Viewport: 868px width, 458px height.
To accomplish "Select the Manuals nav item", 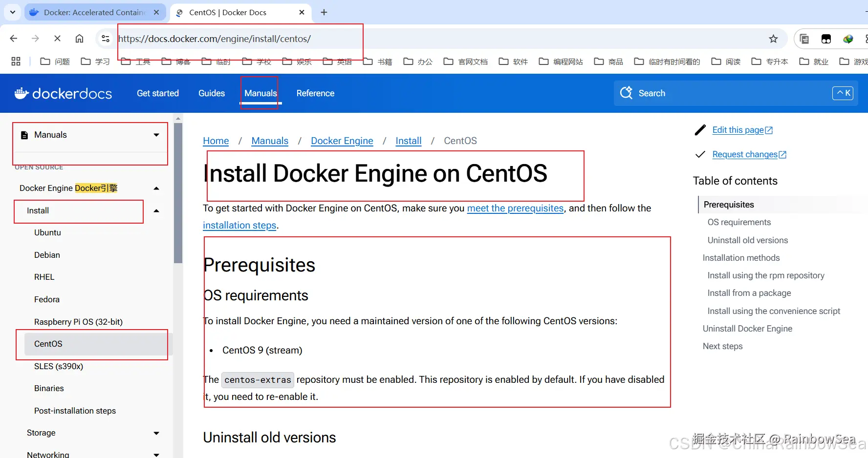I will tap(260, 93).
